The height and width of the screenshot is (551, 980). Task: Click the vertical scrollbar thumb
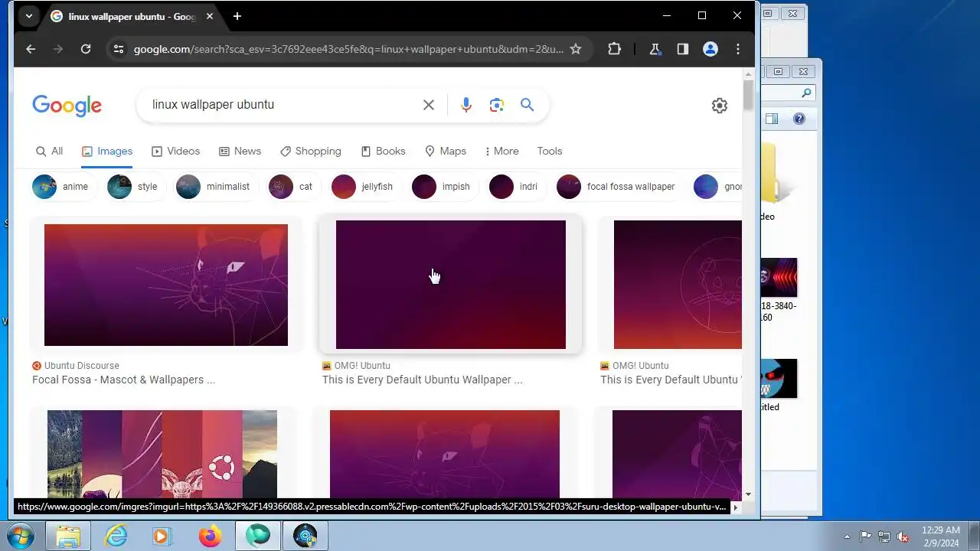coord(748,95)
